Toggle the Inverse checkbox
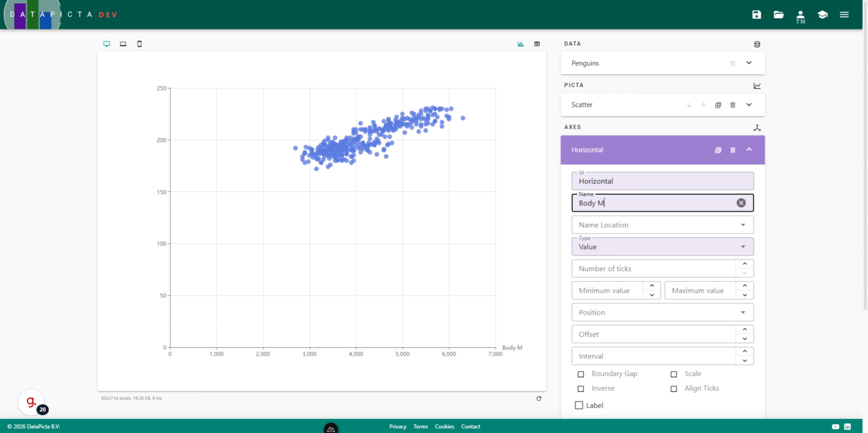This screenshot has width=868, height=433. coord(581,389)
